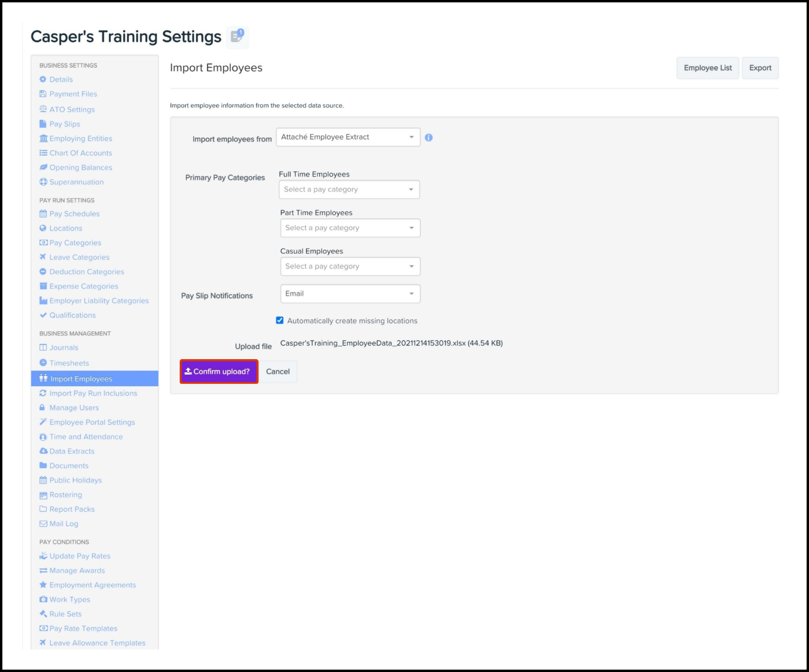Image resolution: width=809 pixels, height=672 pixels.
Task: Click the gear icon next to Details
Action: coord(43,79)
